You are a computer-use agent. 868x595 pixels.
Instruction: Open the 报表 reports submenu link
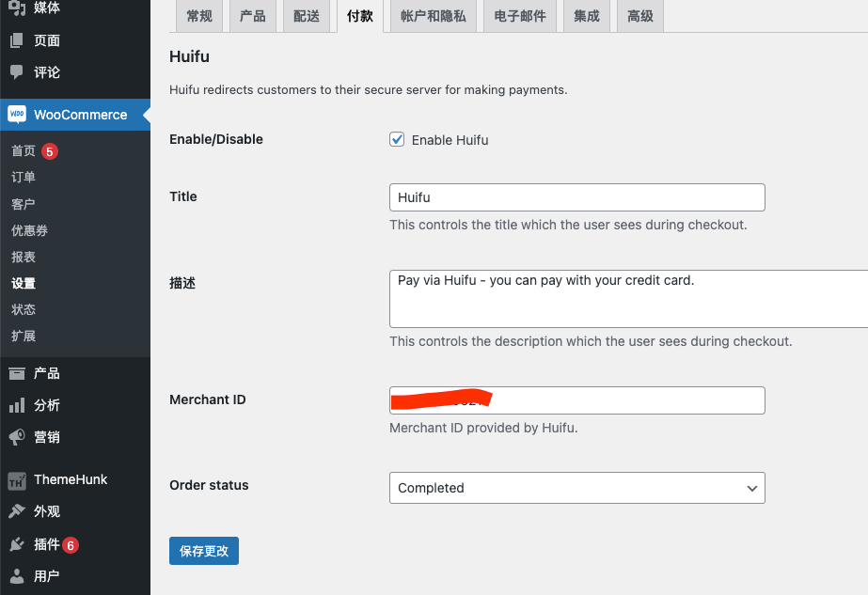tap(24, 257)
